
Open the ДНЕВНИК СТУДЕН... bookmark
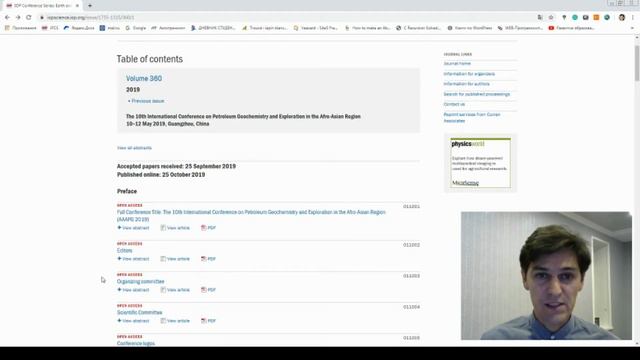(213, 28)
